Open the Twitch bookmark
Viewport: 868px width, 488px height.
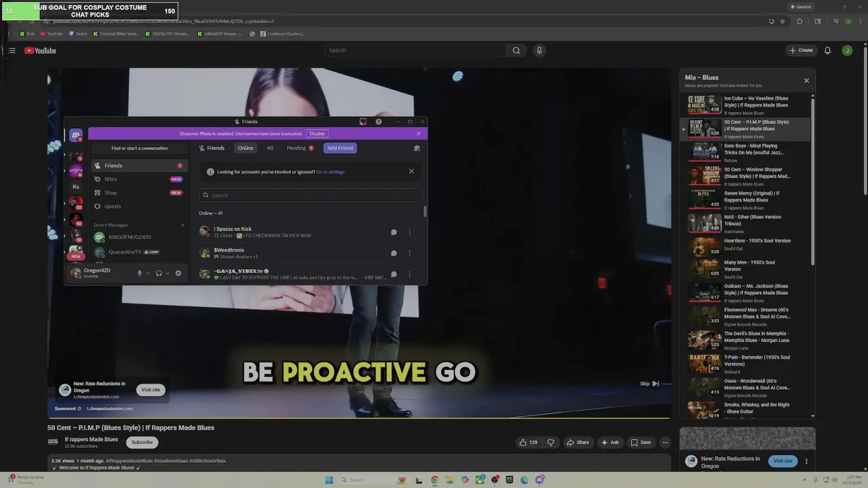tap(77, 33)
